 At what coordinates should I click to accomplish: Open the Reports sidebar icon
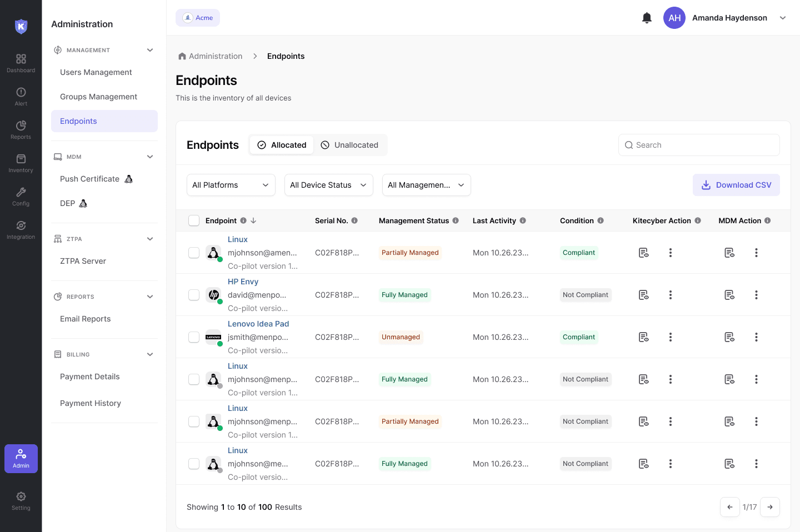21,129
